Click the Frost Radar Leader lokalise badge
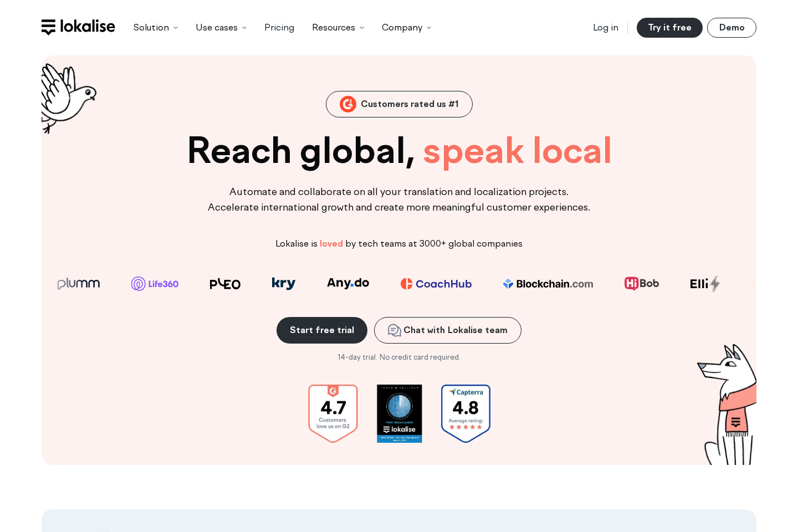This screenshot has width=798, height=532. click(x=400, y=413)
